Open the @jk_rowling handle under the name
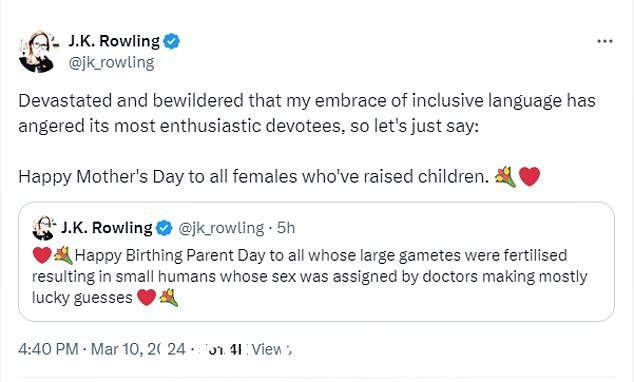This screenshot has height=382, width=634. pyautogui.click(x=111, y=63)
